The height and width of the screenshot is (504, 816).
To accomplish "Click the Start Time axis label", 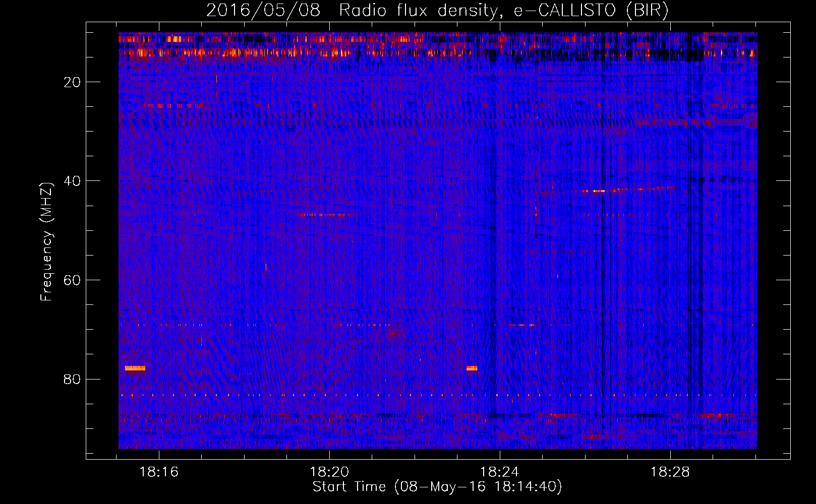I will [x=437, y=487].
